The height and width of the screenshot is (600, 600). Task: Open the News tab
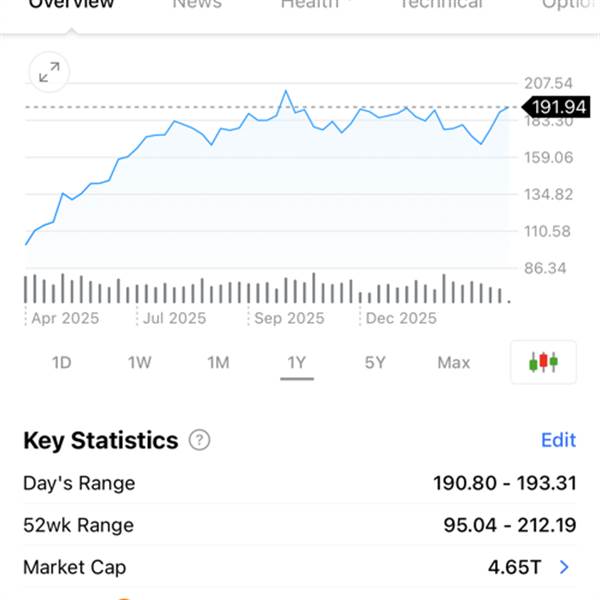[x=196, y=5]
